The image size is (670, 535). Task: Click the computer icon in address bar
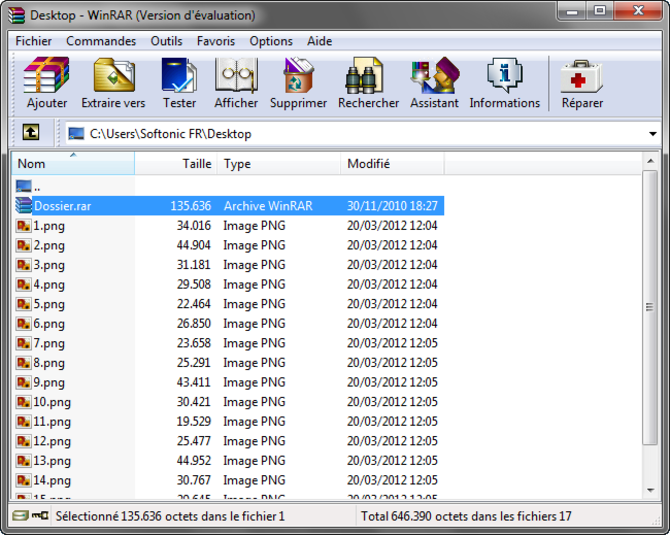(x=76, y=134)
